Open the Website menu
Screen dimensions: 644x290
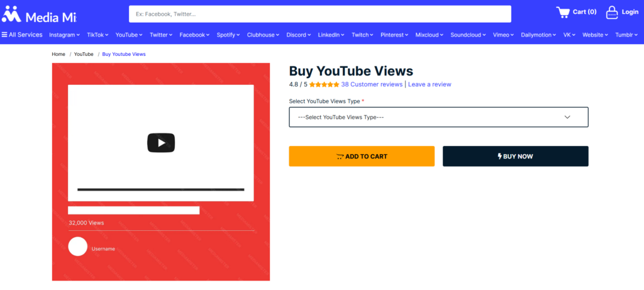pos(595,35)
